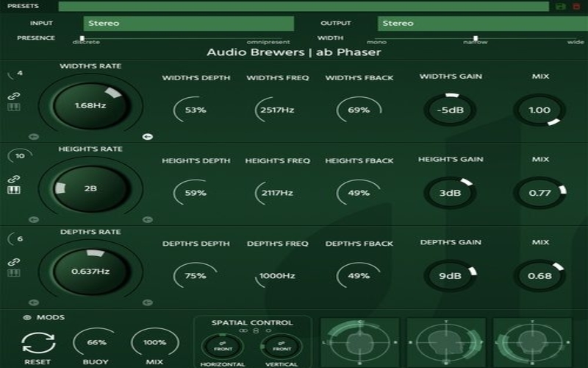
Task: Click the Mix 0.68 knob in Depth row
Action: [539, 276]
